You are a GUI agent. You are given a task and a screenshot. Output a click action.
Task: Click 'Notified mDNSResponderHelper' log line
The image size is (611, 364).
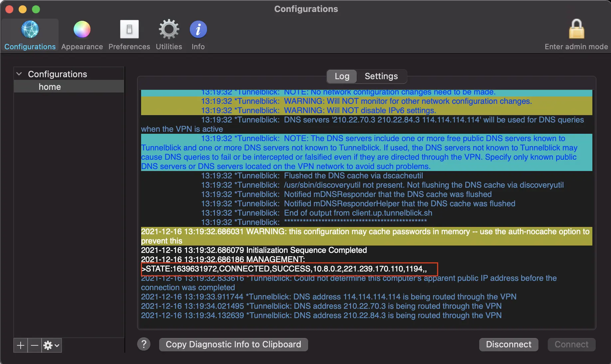coord(358,204)
